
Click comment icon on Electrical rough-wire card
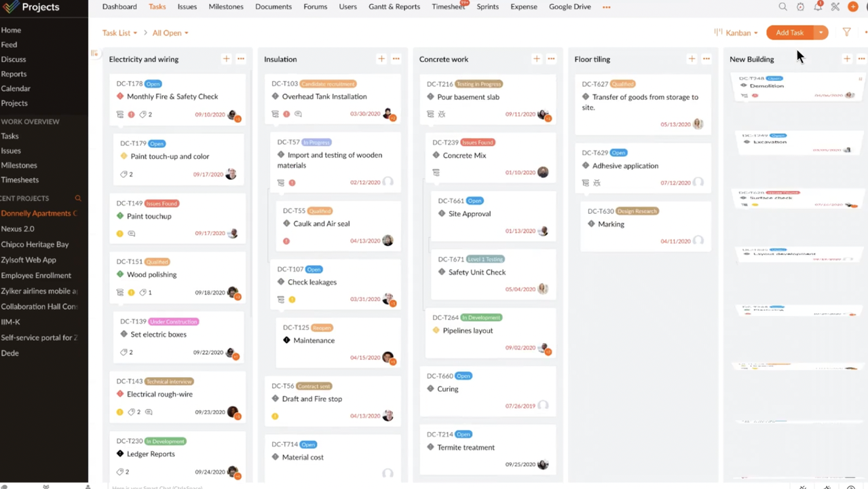tap(149, 412)
